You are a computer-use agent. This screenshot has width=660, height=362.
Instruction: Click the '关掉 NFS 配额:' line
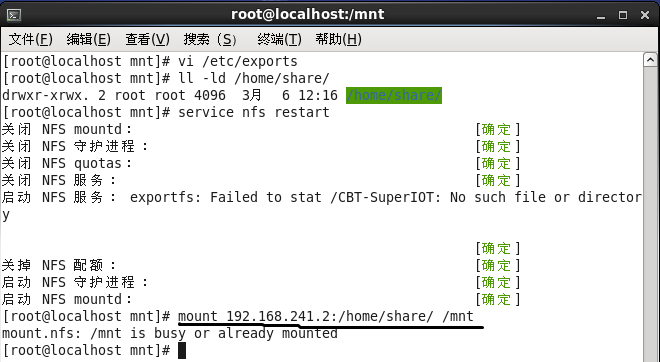point(59,265)
